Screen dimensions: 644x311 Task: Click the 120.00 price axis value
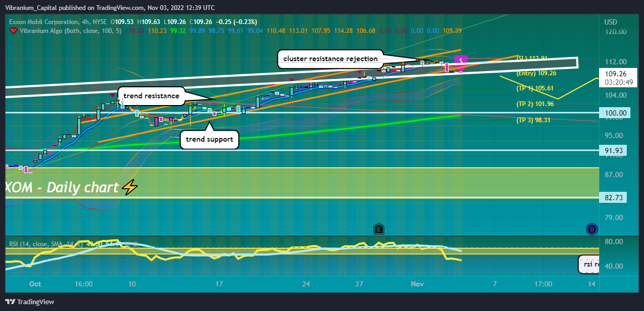tap(615, 32)
